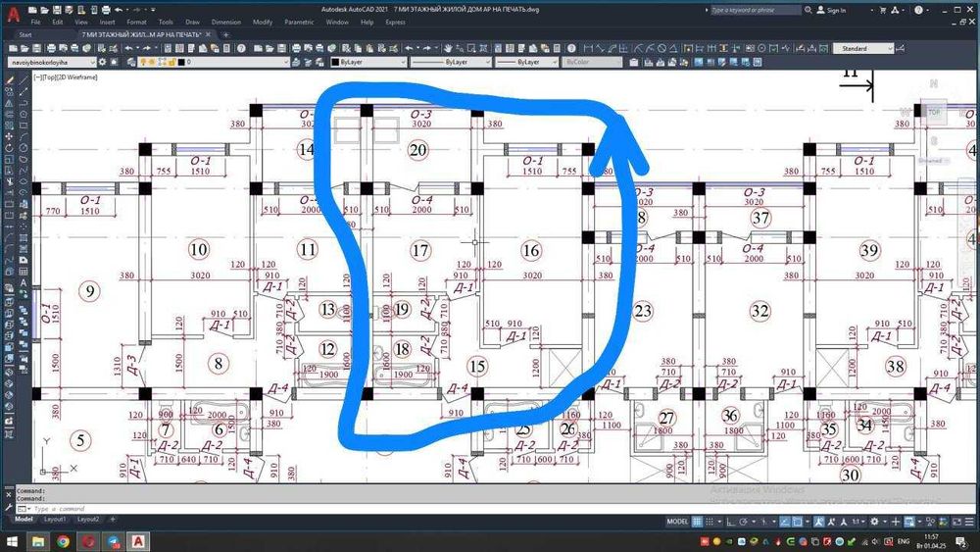Click Plot printer icon in quick access toolbar
This screenshot has width=980, height=552.
106,10
